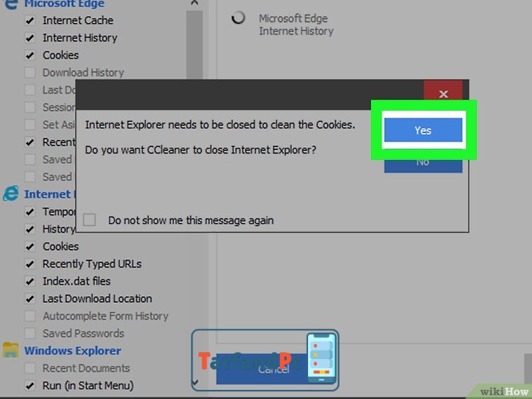Toggle the Recently typed checkbox under Edge

pyautogui.click(x=30, y=142)
